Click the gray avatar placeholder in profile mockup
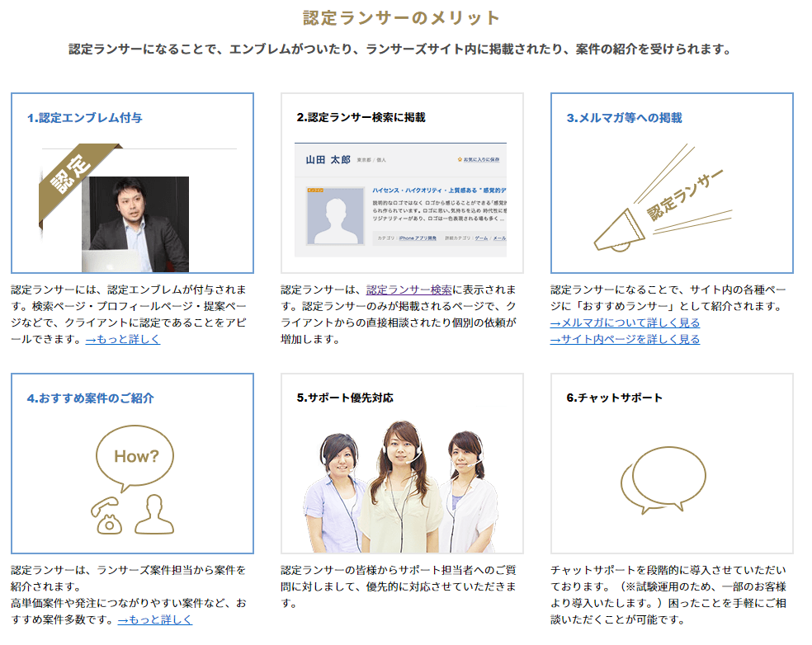812x645 pixels. tap(335, 216)
